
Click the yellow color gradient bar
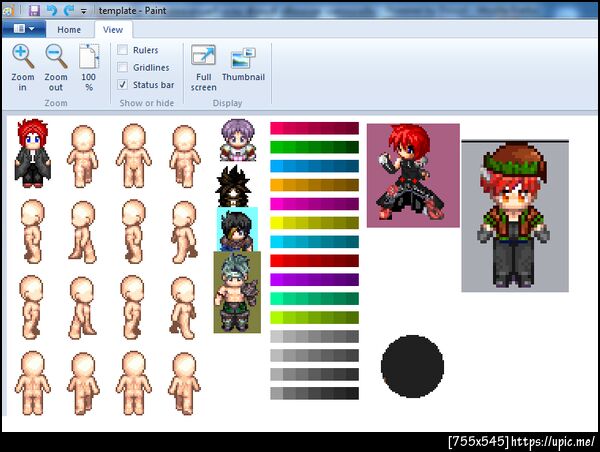(x=315, y=223)
